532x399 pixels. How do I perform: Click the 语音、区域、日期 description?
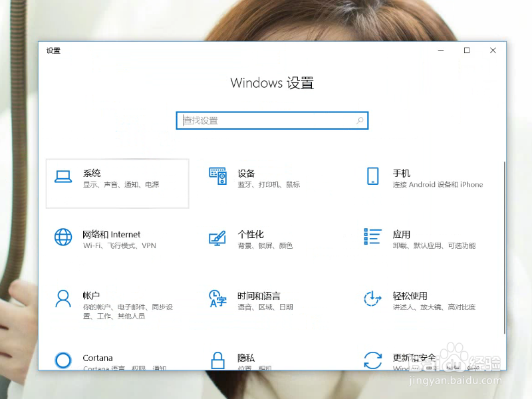pos(265,307)
